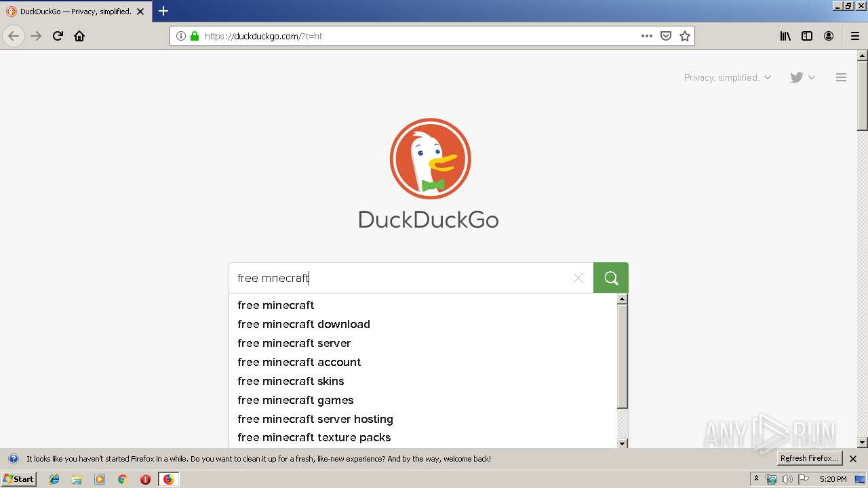
Task: Expand the Privacy, simplified dropdown
Action: (728, 77)
